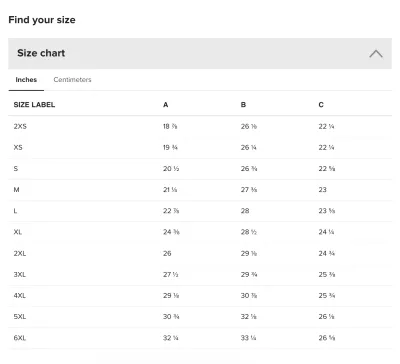Click the Find your size heading
400x364 pixels.
42,20
